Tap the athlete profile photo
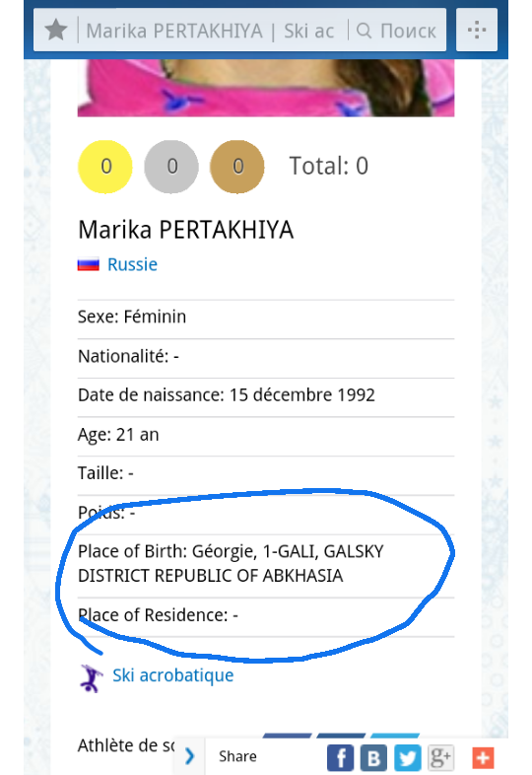The image size is (532, 775). pyautogui.click(x=266, y=88)
